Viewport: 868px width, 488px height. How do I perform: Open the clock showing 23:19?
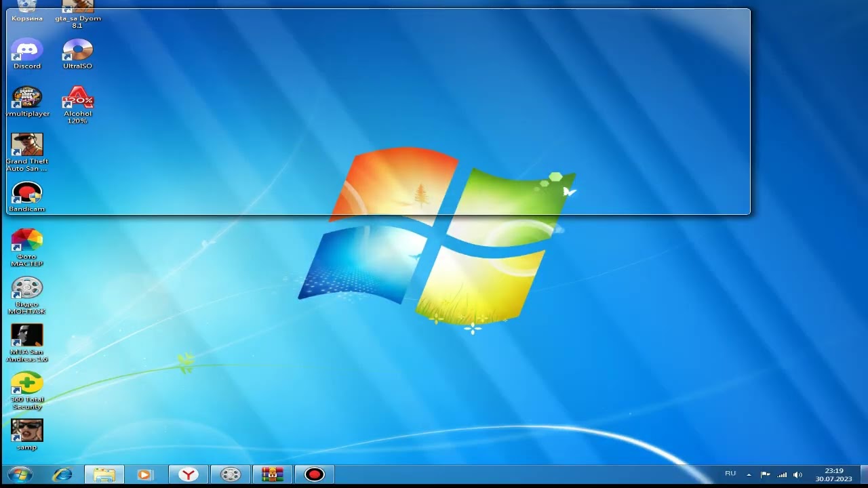click(x=833, y=474)
